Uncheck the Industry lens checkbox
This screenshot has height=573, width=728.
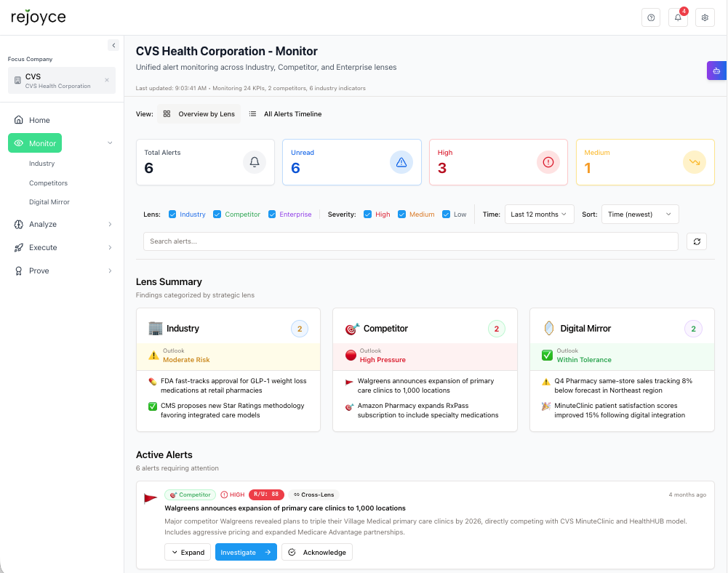tap(172, 214)
